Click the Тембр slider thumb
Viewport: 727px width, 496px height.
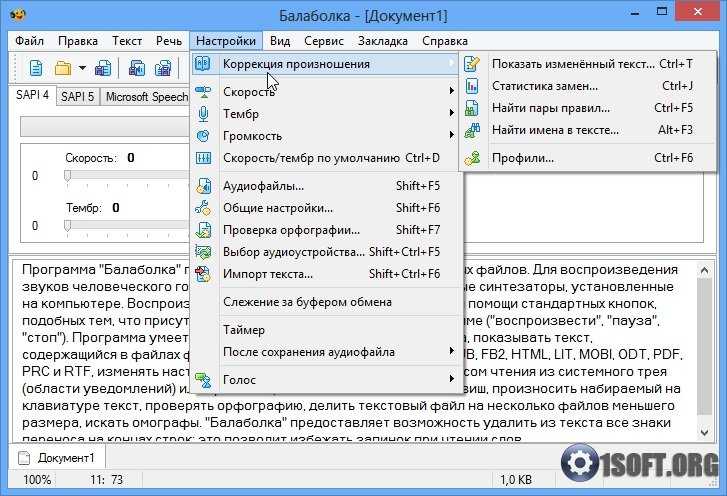coord(68,225)
